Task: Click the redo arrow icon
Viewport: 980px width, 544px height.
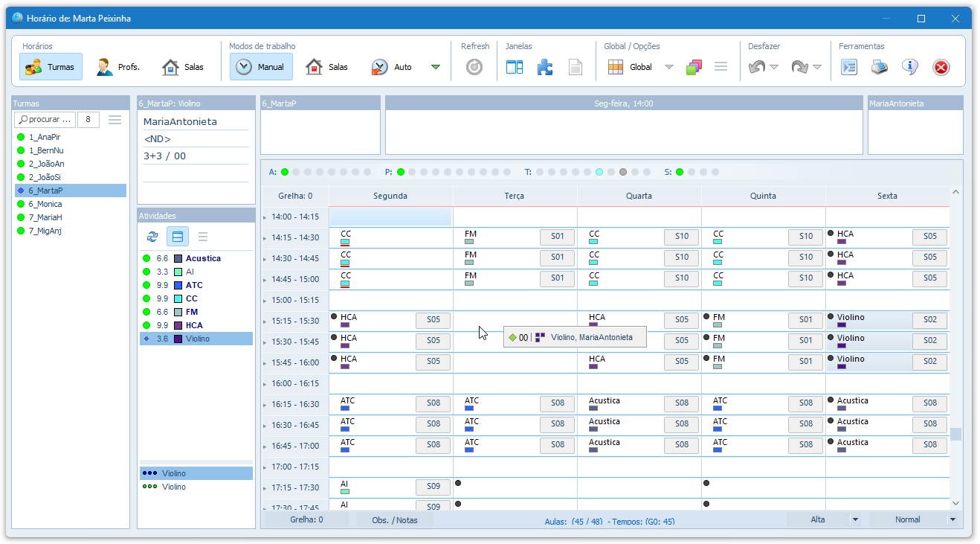Action: (x=800, y=67)
